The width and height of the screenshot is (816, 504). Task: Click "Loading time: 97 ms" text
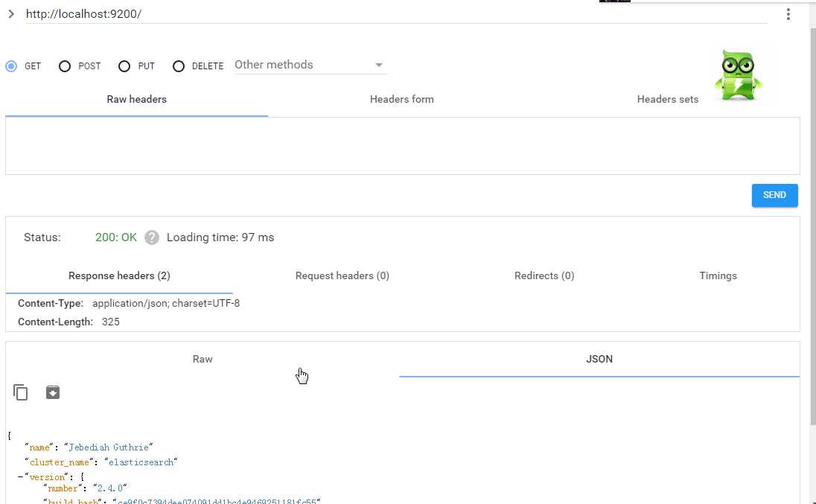pos(220,237)
